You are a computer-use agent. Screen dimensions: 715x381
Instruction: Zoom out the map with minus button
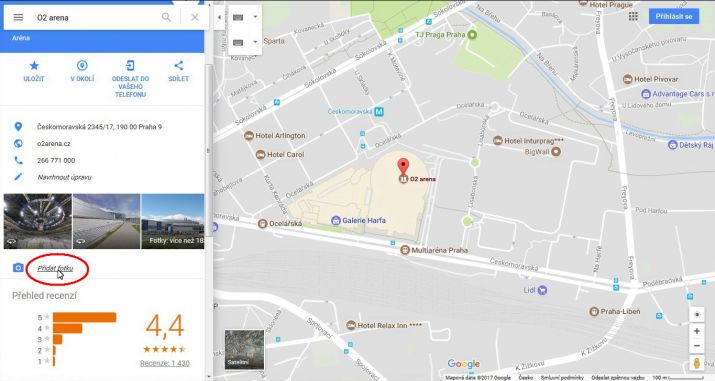[697, 346]
